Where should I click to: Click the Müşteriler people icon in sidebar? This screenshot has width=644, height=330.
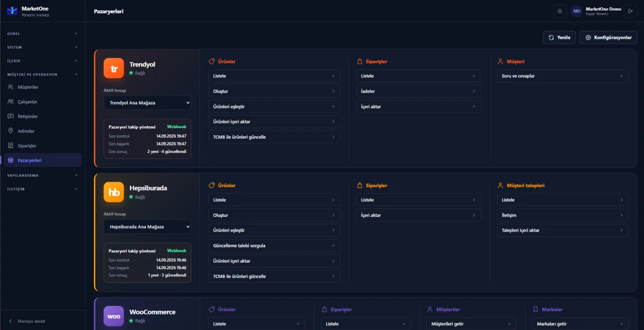(11, 87)
